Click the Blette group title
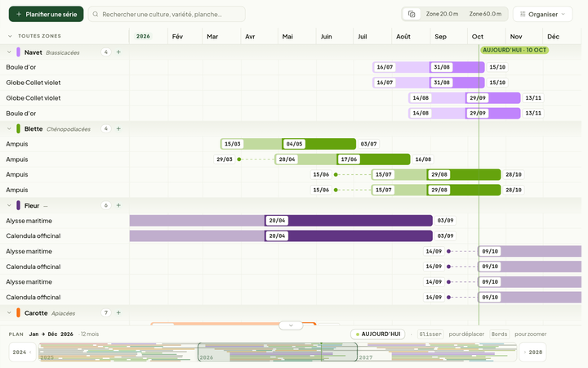This screenshot has width=588, height=368. (33, 129)
